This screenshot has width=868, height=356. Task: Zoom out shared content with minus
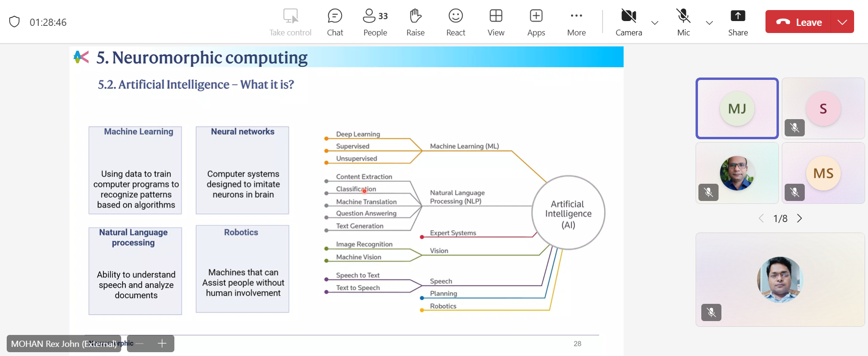139,344
